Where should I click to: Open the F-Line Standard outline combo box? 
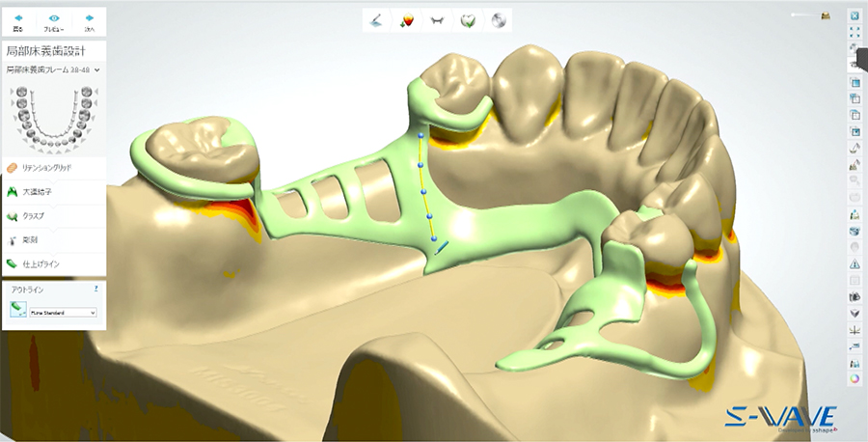tap(63, 312)
